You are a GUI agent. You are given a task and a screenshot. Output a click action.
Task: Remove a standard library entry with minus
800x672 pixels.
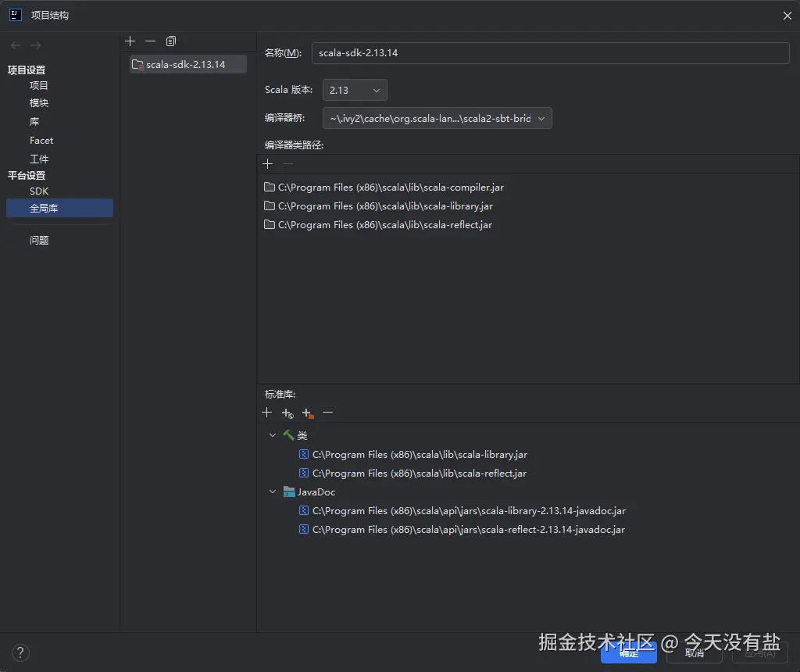coord(327,413)
